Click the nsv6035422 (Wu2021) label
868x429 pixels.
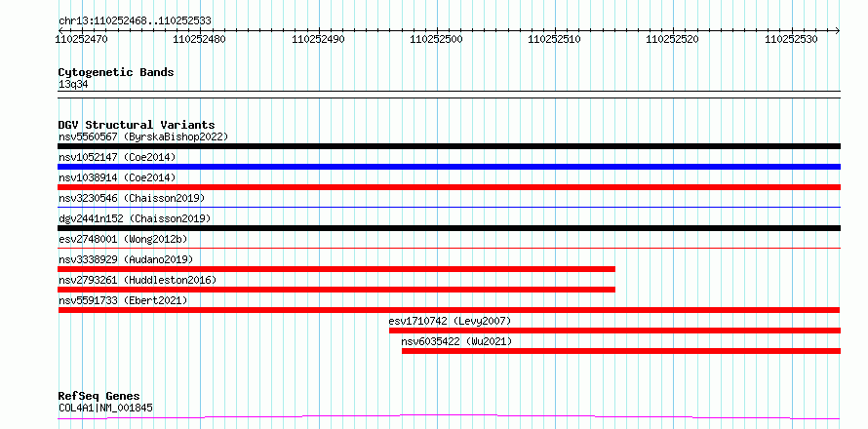pyautogui.click(x=456, y=341)
